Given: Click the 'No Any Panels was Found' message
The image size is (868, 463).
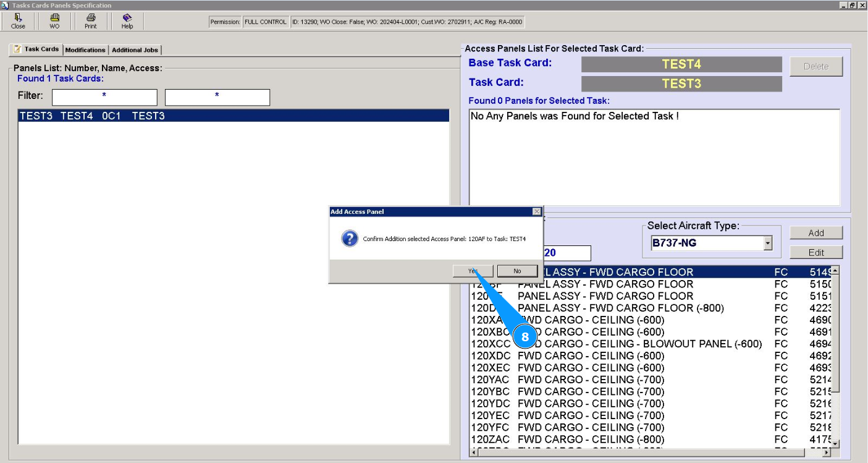Looking at the screenshot, I should tap(575, 116).
